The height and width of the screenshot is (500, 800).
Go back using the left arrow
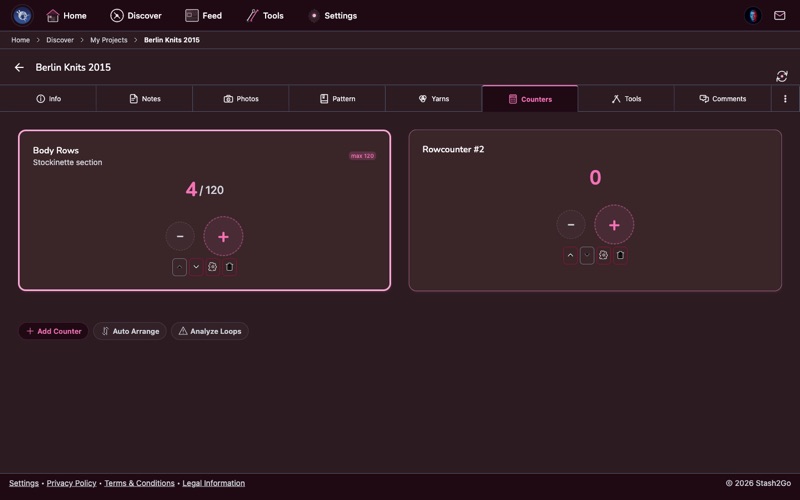click(x=19, y=68)
